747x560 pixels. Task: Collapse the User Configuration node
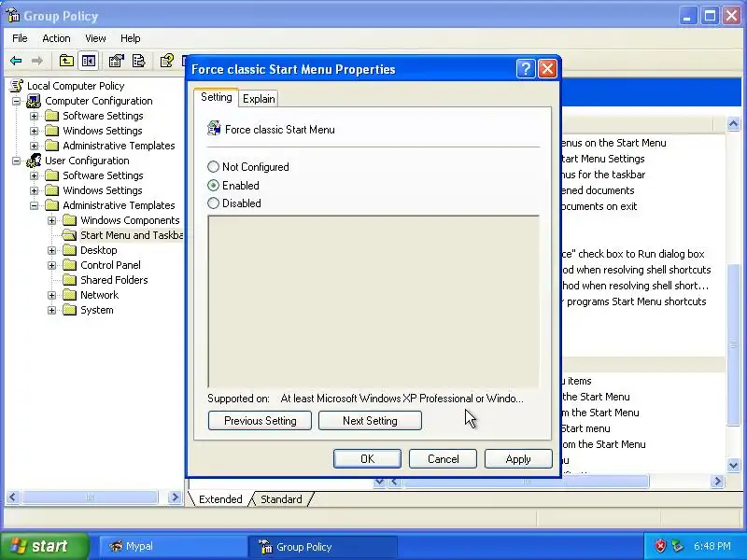tap(16, 161)
